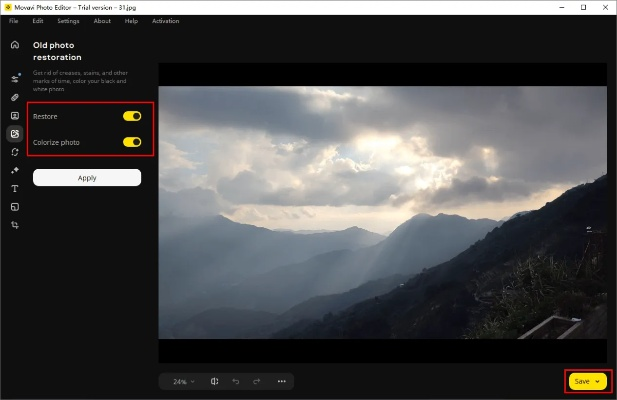Open the three-dots more options
The width and height of the screenshot is (617, 400).
pyautogui.click(x=282, y=381)
